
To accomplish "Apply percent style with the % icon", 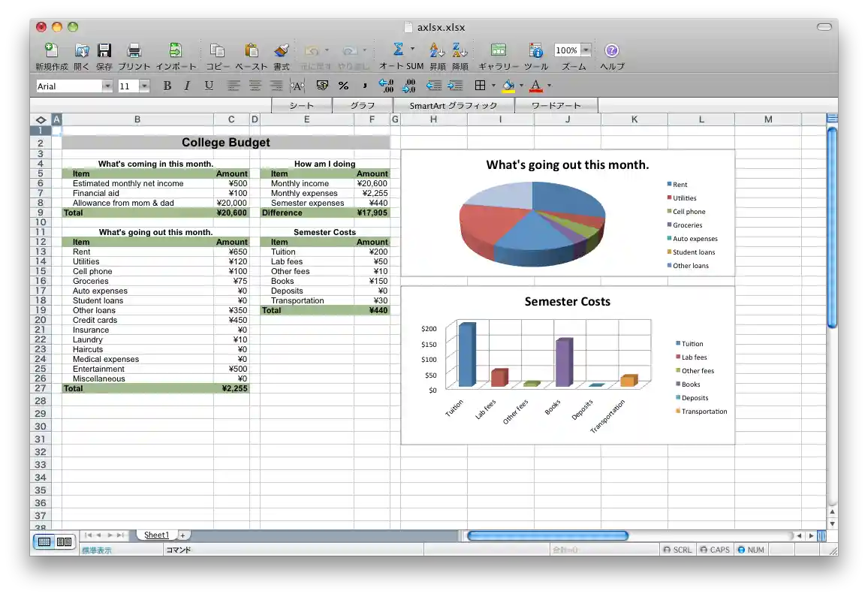I will [343, 86].
